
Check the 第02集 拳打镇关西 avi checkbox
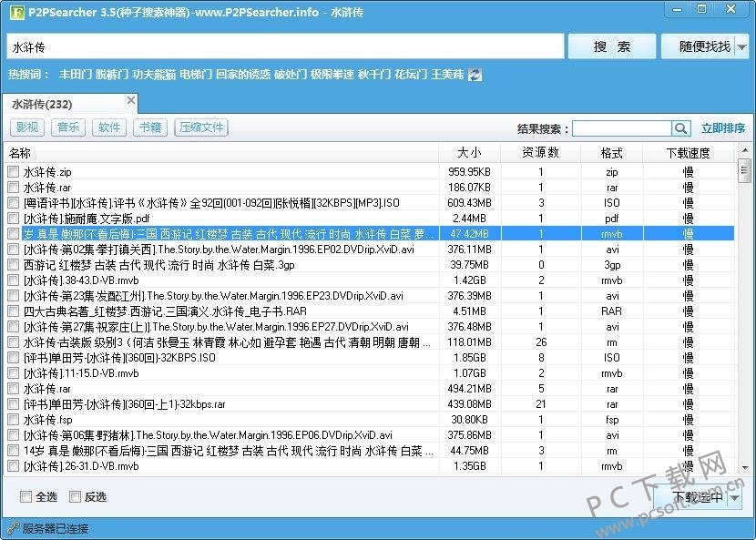14,250
